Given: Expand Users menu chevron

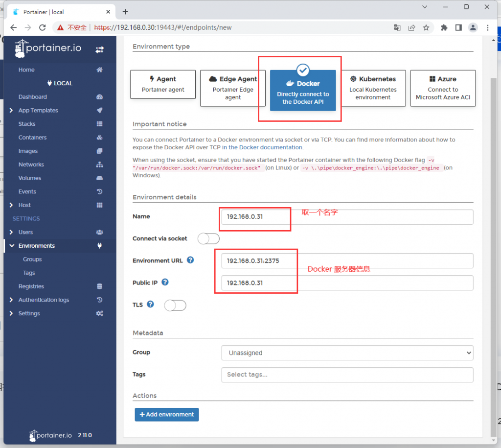Looking at the screenshot, I should (11, 232).
